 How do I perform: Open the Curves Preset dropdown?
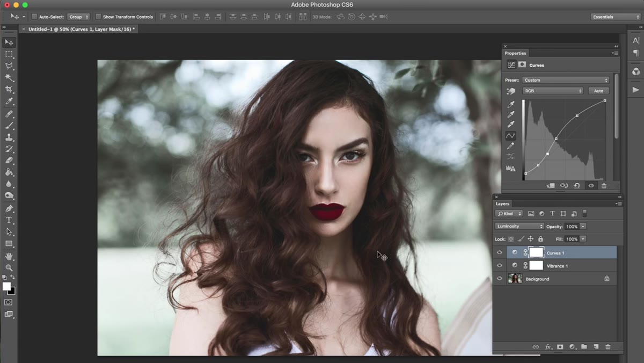pyautogui.click(x=566, y=80)
